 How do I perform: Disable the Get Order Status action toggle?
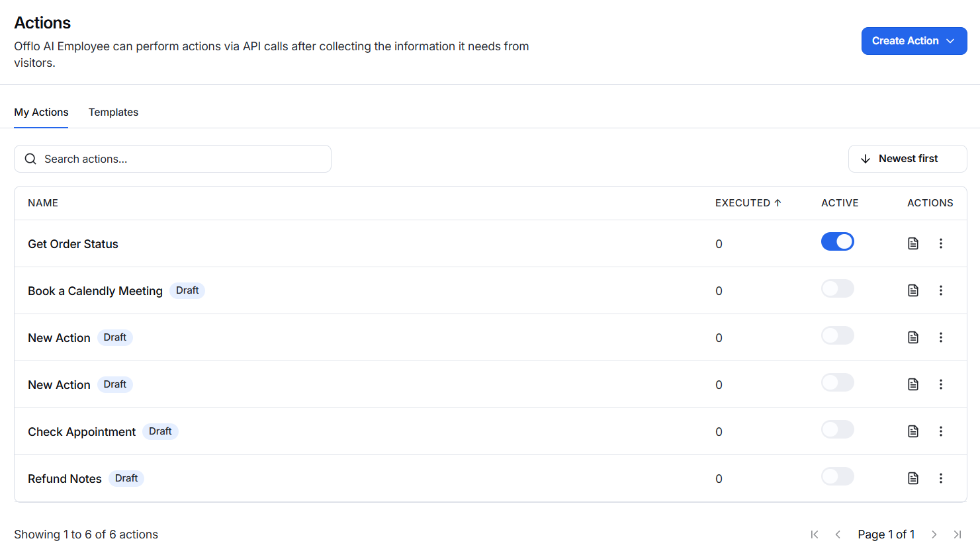pyautogui.click(x=838, y=241)
